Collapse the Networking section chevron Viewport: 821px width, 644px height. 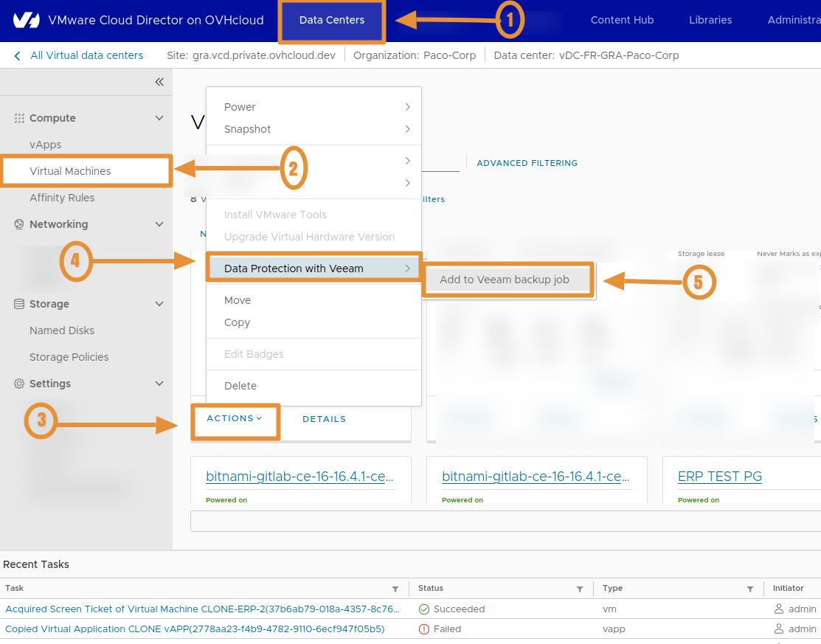click(x=159, y=224)
